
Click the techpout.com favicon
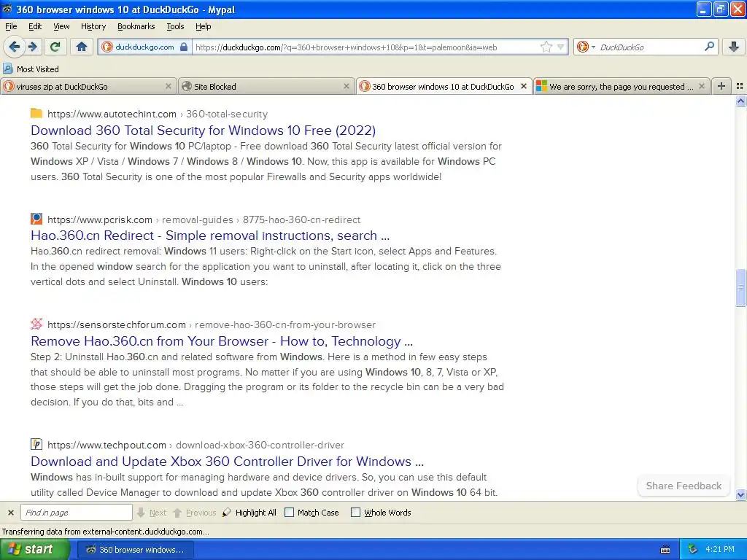(36, 445)
